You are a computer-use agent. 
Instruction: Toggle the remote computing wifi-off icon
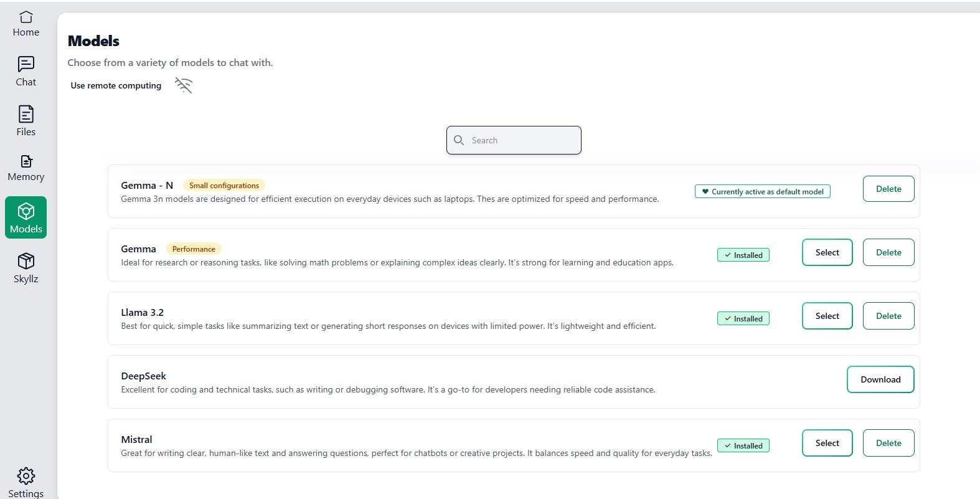click(184, 85)
